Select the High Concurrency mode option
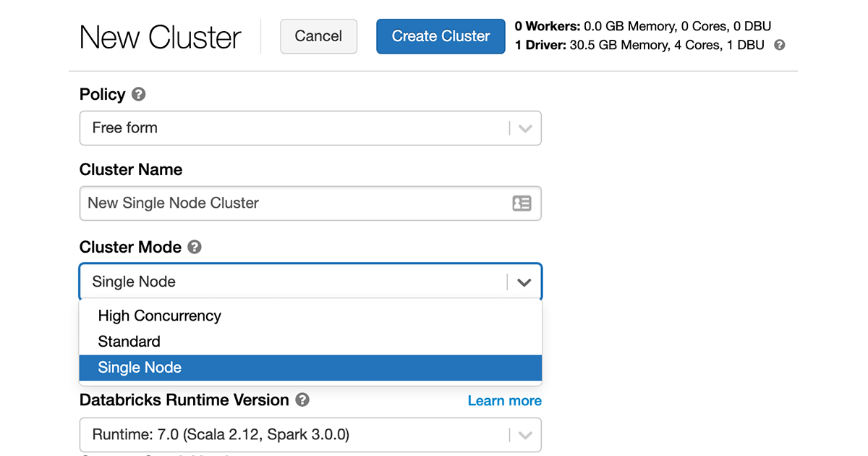 160,316
